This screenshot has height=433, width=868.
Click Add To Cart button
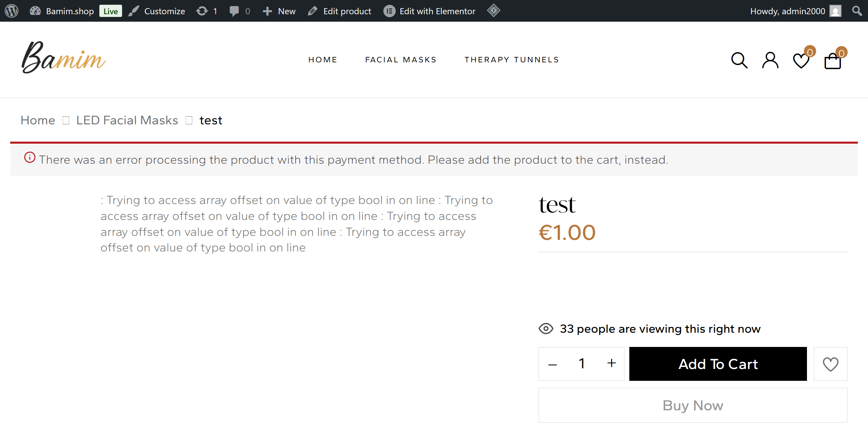(x=718, y=364)
